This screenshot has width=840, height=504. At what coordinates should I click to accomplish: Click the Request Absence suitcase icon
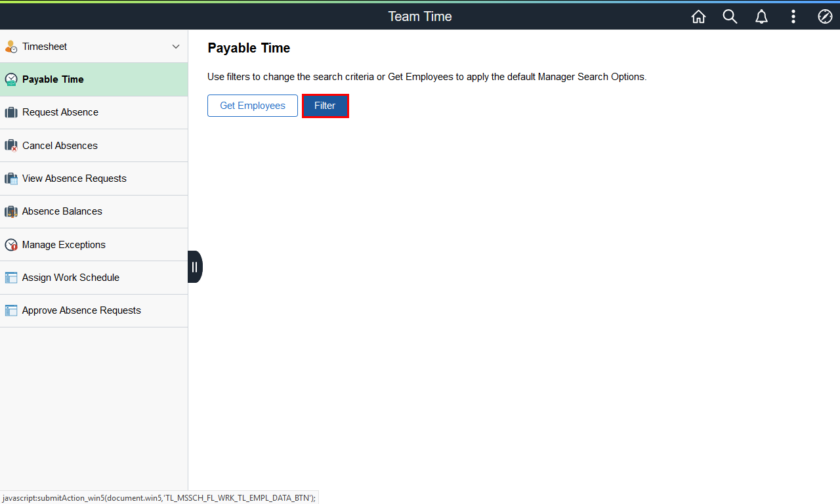(x=11, y=112)
